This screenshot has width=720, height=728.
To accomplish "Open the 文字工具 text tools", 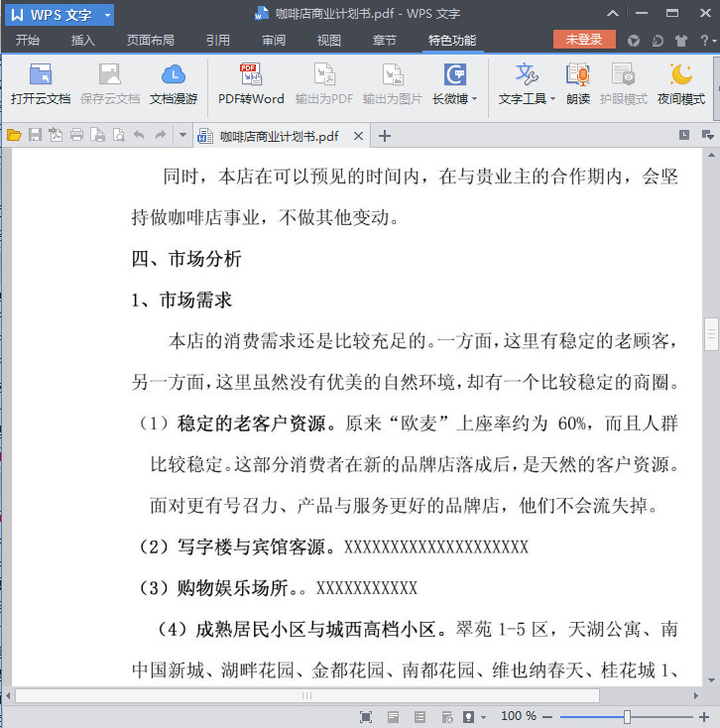I will 527,84.
